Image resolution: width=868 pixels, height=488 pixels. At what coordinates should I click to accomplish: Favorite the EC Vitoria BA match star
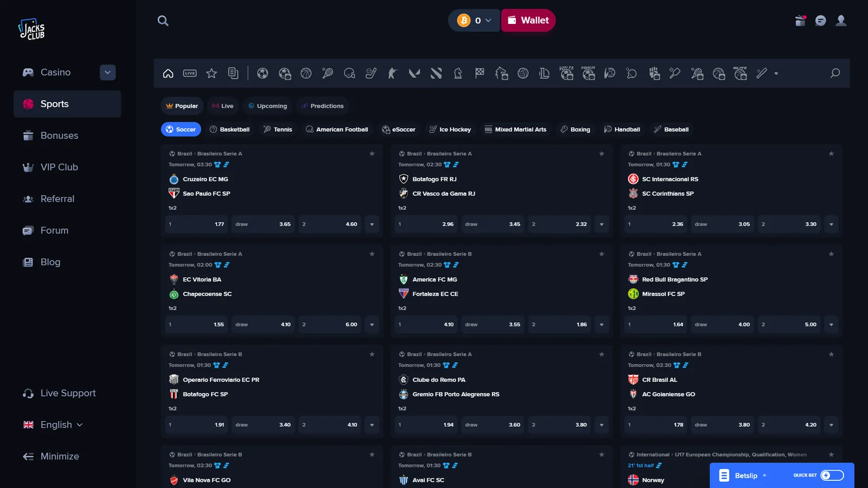372,254
